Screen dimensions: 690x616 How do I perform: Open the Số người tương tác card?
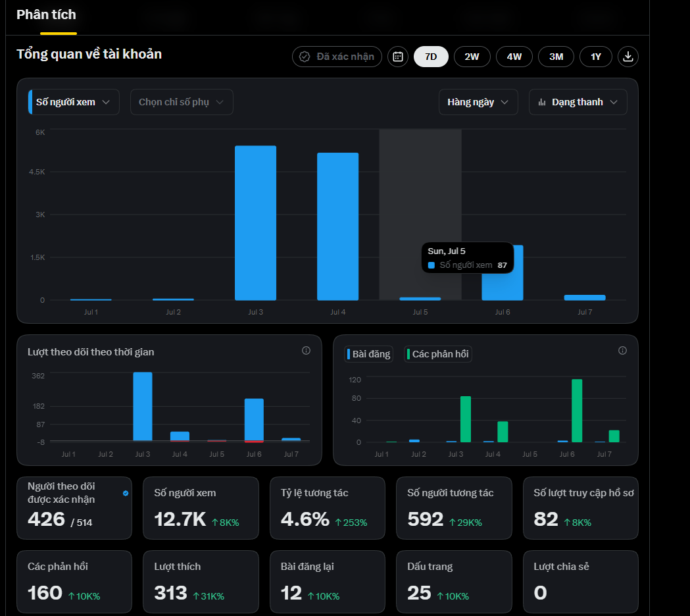click(454, 508)
